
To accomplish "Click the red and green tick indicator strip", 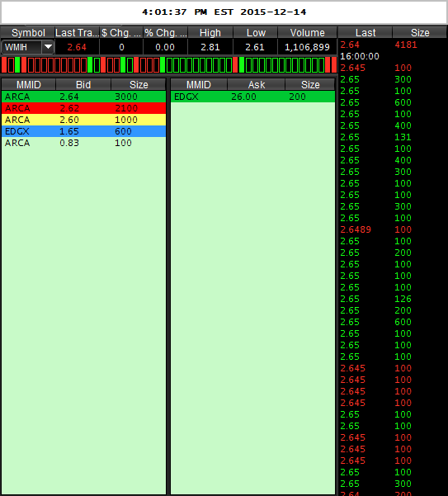I will (169, 65).
